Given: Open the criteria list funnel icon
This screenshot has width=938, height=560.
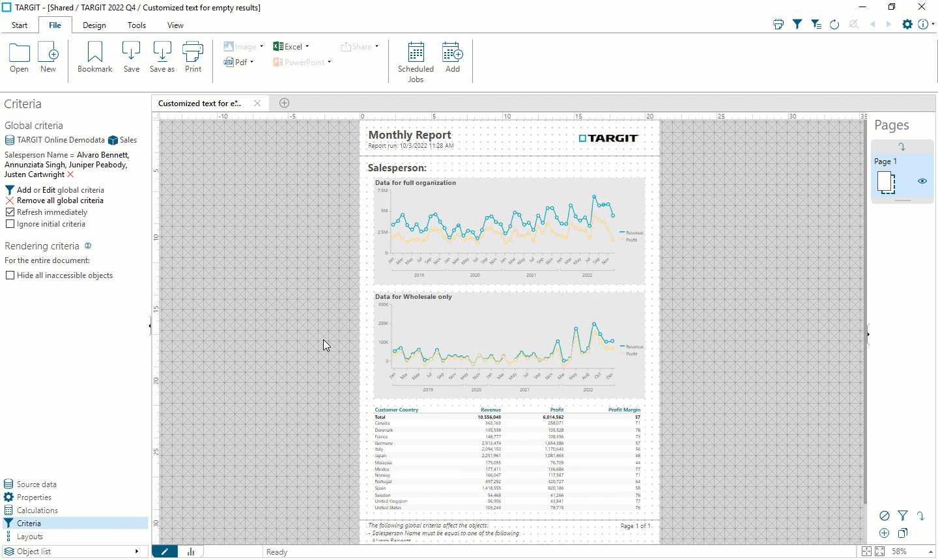Looking at the screenshot, I should click(x=816, y=24).
